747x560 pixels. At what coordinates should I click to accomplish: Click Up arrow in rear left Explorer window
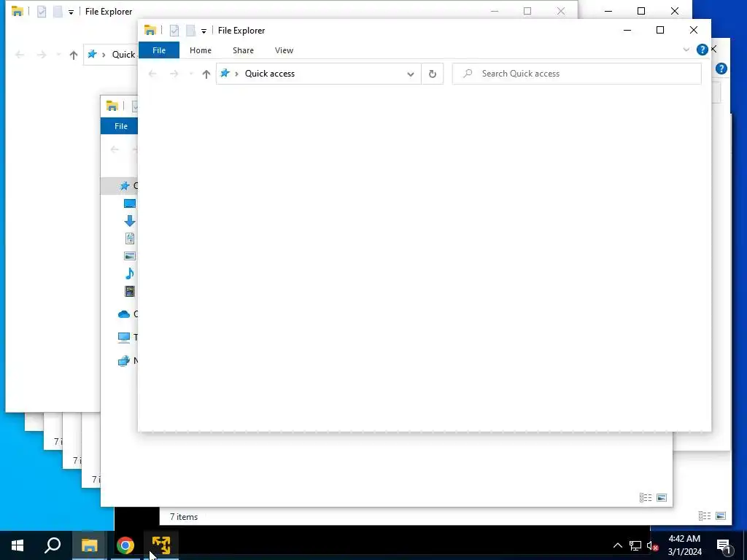pyautogui.click(x=74, y=55)
